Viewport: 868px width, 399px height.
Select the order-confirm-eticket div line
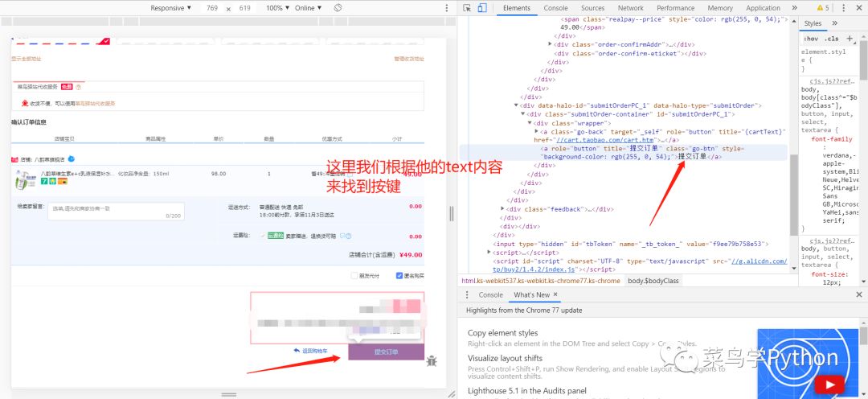point(631,54)
